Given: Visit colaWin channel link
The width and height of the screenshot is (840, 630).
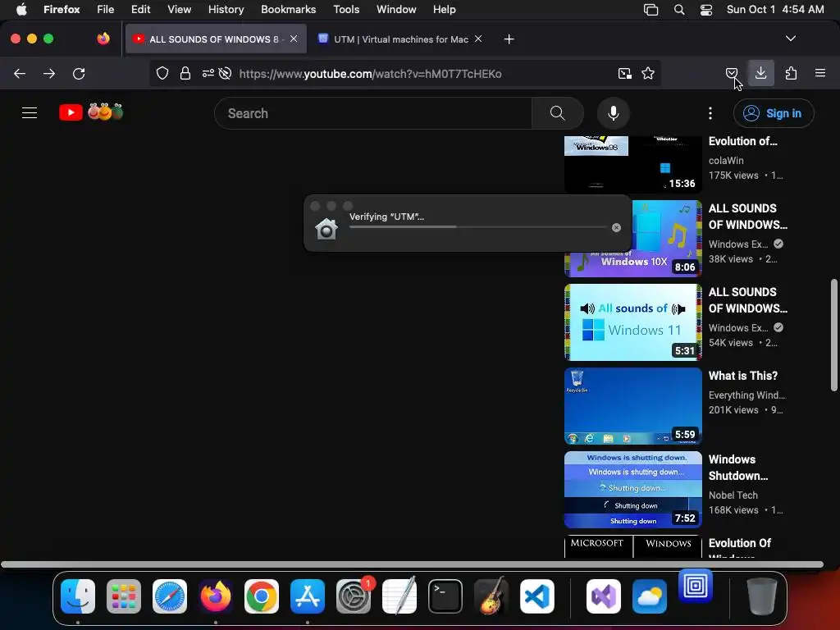Looking at the screenshot, I should (726, 161).
